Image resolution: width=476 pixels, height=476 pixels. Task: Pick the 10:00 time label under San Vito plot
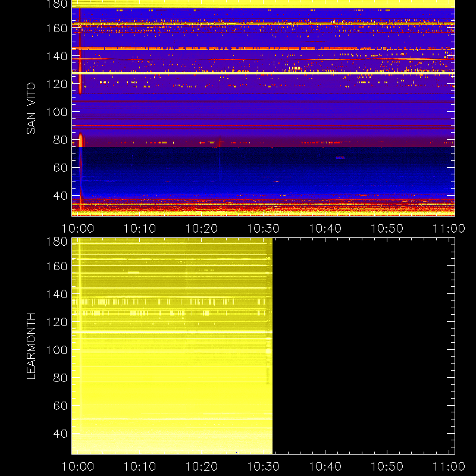(78, 228)
